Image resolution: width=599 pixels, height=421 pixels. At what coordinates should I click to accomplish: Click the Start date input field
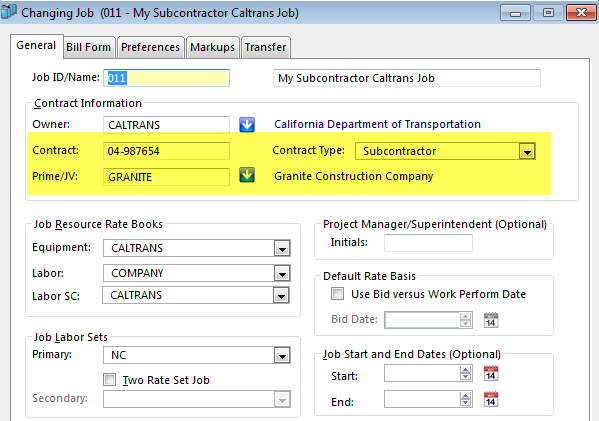coord(422,373)
